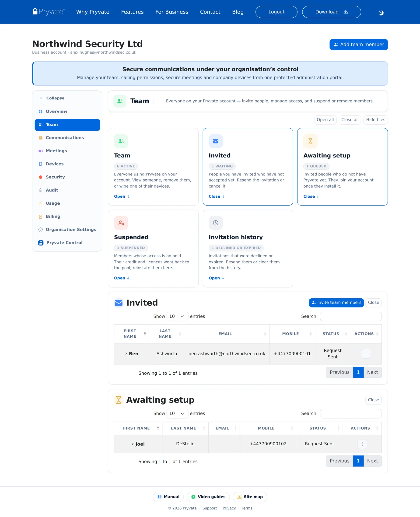Open Video guides in footer
Viewport: 420px width, 517px height.
pos(208,497)
